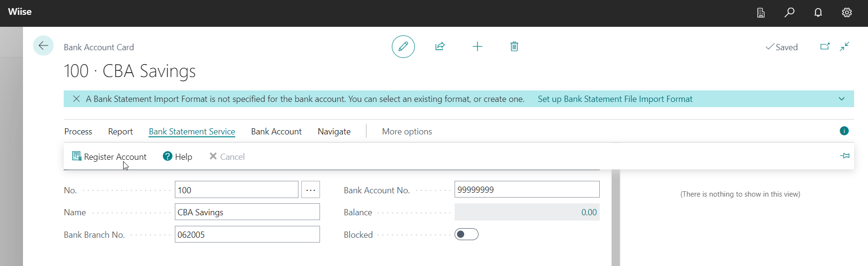Click the notification bell icon
868x266 pixels.
[x=818, y=12]
